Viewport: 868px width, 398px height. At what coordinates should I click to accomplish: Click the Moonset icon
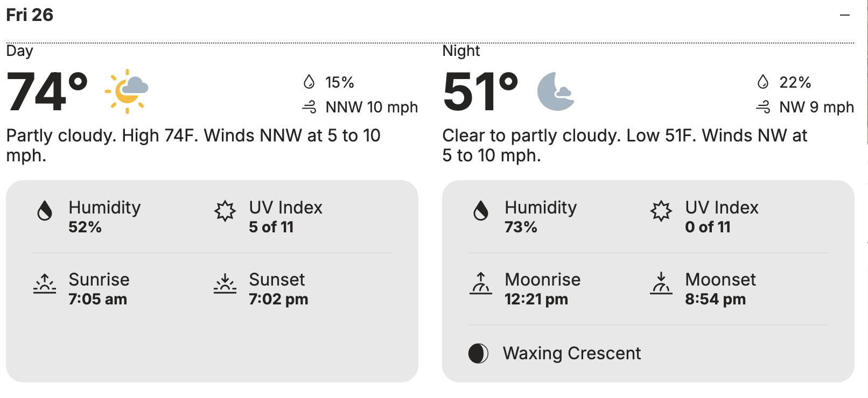(x=661, y=283)
